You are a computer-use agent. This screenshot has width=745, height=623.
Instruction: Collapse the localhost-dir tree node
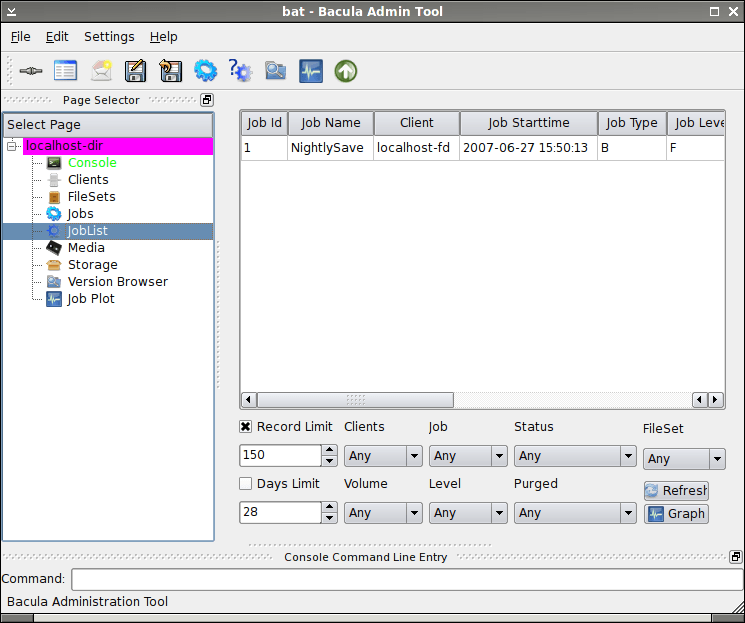[x=12, y=146]
